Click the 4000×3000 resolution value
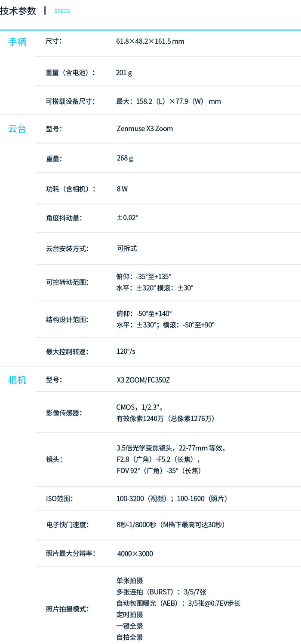301x644 pixels. (x=135, y=553)
